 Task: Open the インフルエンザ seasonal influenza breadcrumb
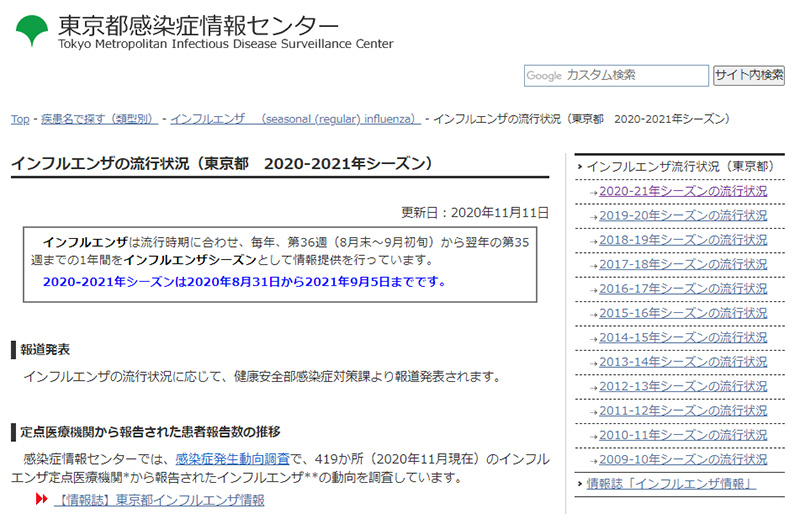(295, 119)
